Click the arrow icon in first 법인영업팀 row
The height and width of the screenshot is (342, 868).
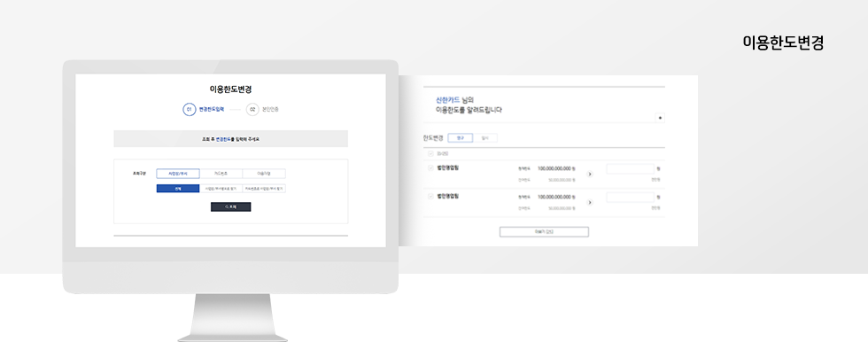pyautogui.click(x=590, y=175)
